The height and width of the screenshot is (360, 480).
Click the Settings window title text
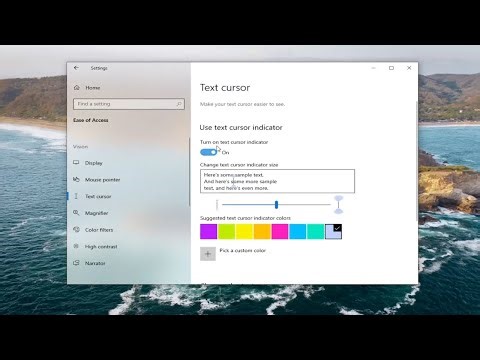click(x=99, y=68)
